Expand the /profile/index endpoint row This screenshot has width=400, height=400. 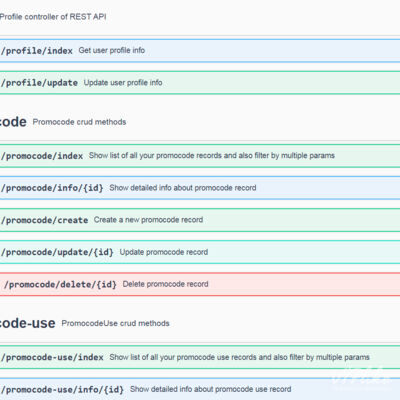200,51
